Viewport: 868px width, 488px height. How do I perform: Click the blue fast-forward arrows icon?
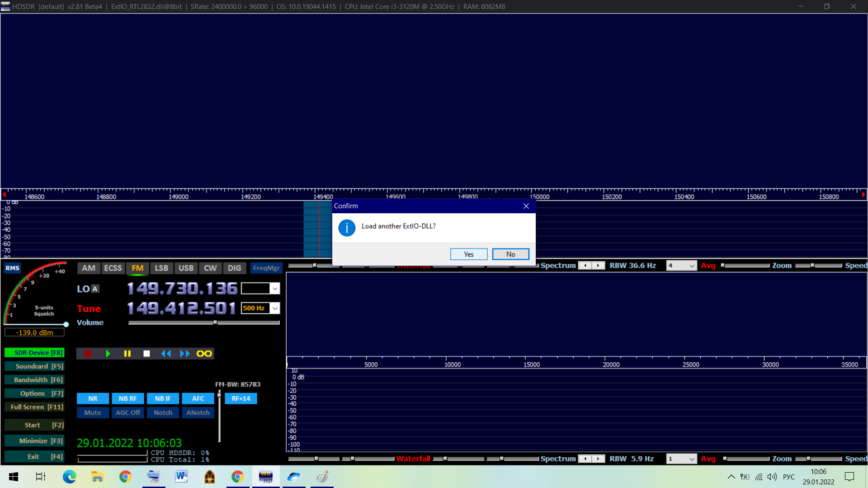pos(184,354)
